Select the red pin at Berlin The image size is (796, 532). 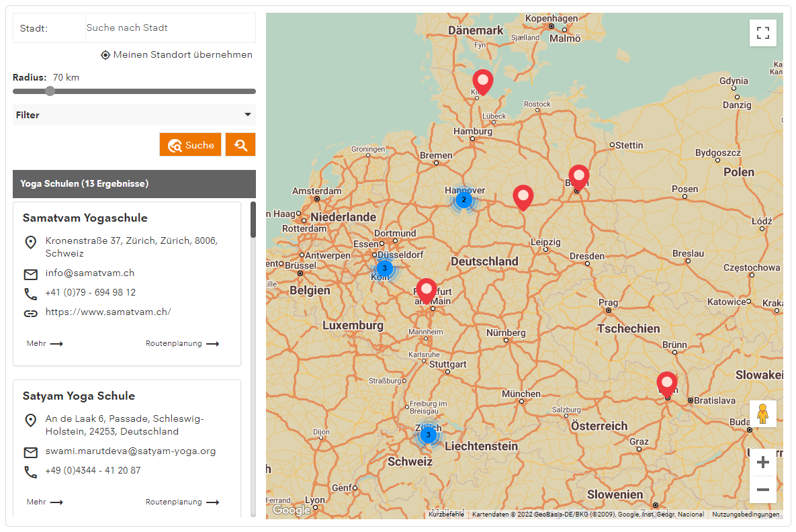coord(578,177)
